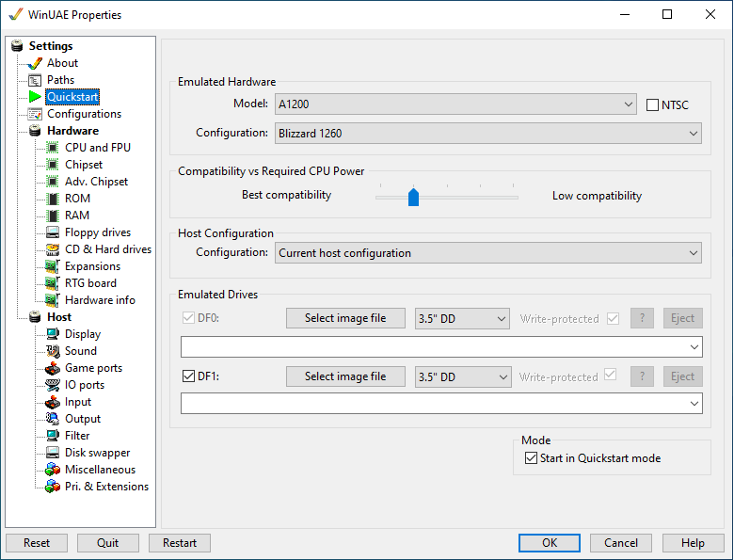Click the Reset button
The image size is (734, 560).
[37, 543]
